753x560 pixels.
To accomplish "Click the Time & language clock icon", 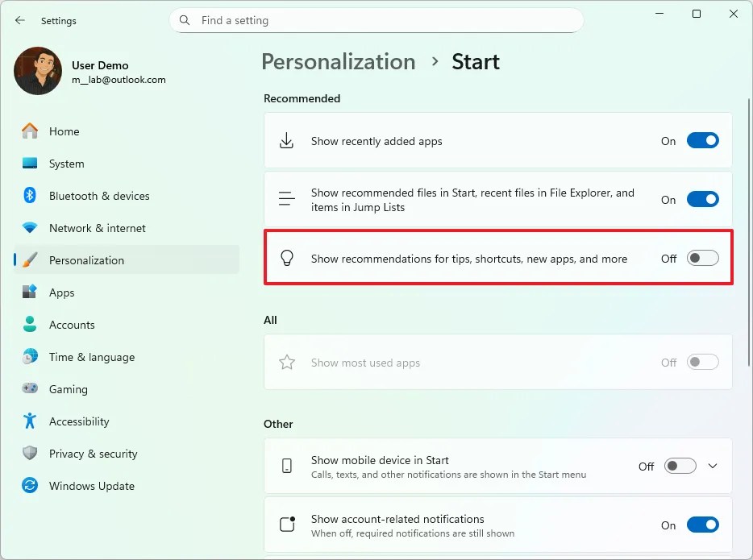I will (x=30, y=357).
